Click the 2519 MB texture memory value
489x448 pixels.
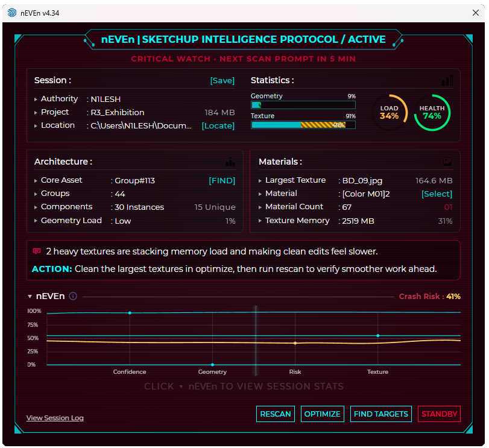[358, 221]
